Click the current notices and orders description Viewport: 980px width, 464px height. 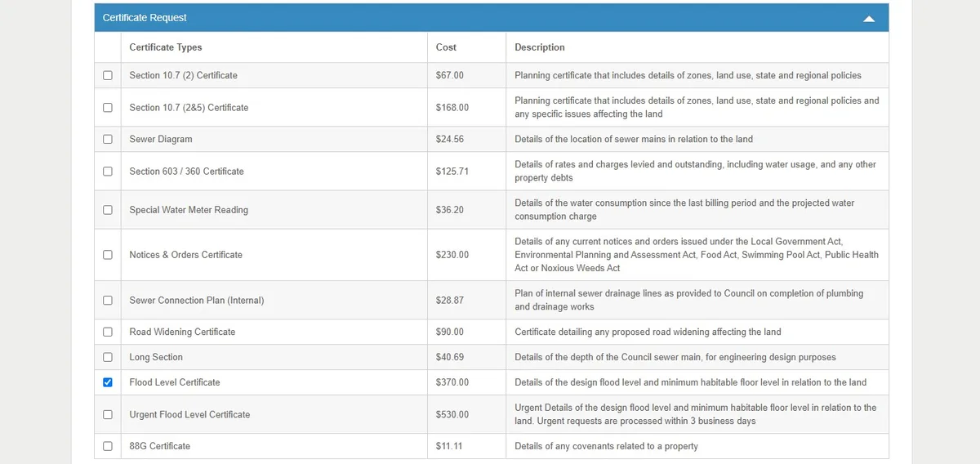click(x=697, y=254)
